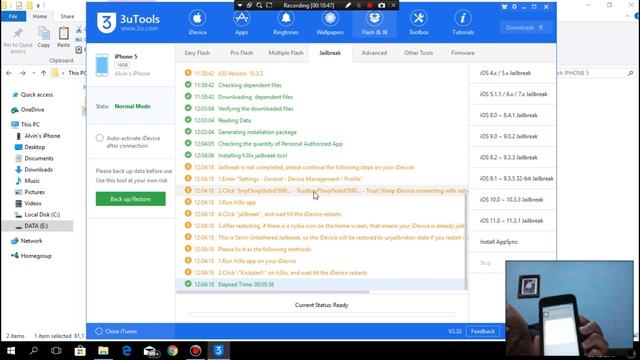The height and width of the screenshot is (360, 640).
Task: Switch to the Pro Flash tab
Action: [x=242, y=53]
